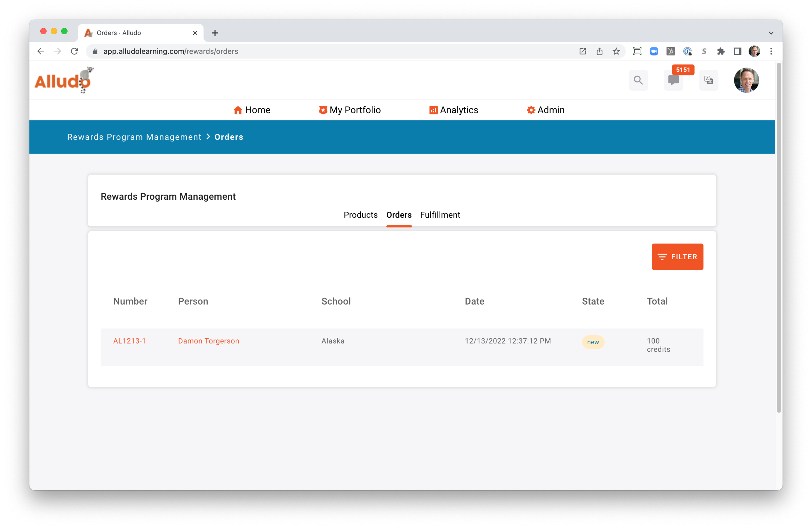Open Admin navigation item

coord(546,110)
